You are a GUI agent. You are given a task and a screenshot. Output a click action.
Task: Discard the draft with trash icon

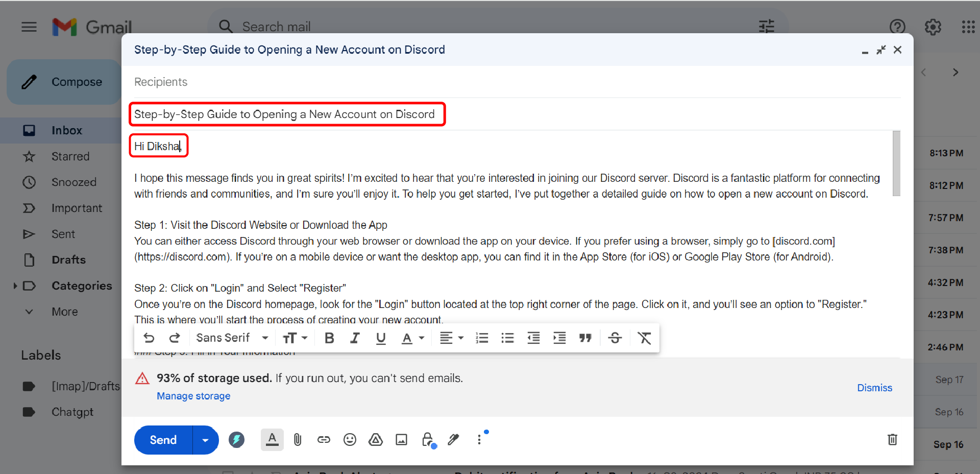[892, 440]
